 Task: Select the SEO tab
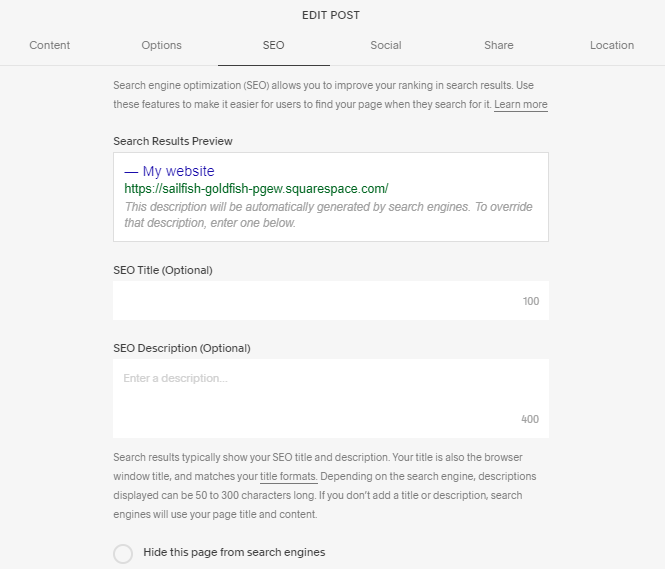(x=273, y=45)
